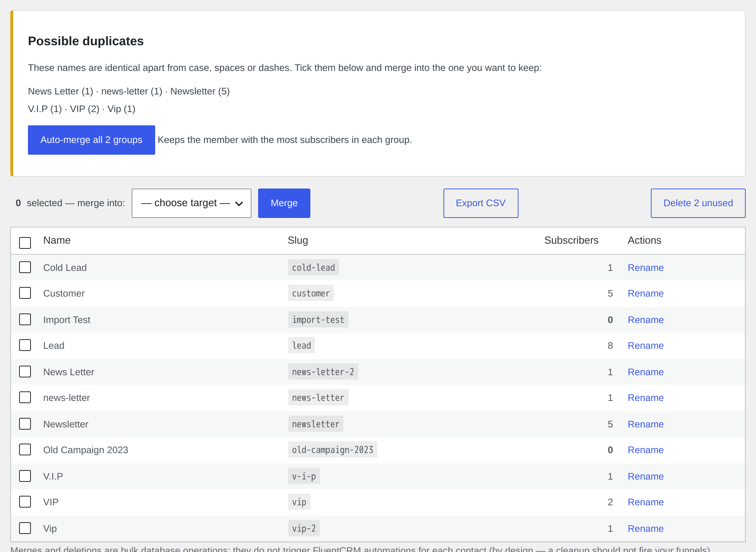
Task: Rename the Newsletter tag
Action: click(x=645, y=424)
